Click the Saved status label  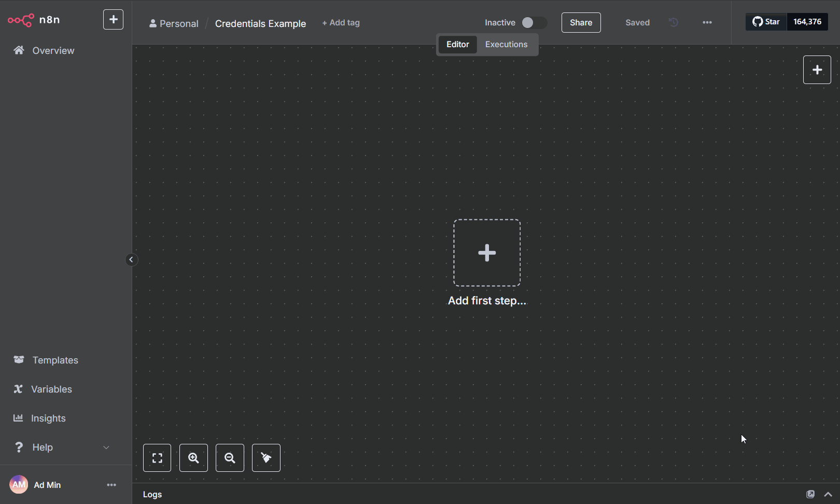point(637,23)
